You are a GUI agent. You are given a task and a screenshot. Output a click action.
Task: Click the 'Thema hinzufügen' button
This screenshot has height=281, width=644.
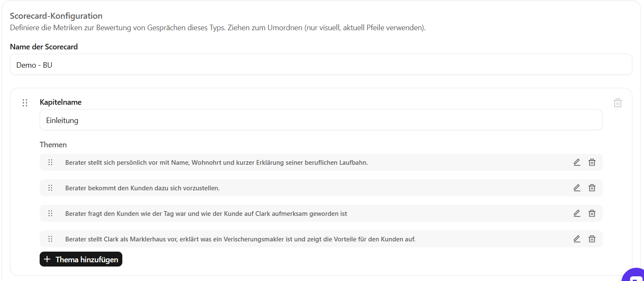point(81,259)
